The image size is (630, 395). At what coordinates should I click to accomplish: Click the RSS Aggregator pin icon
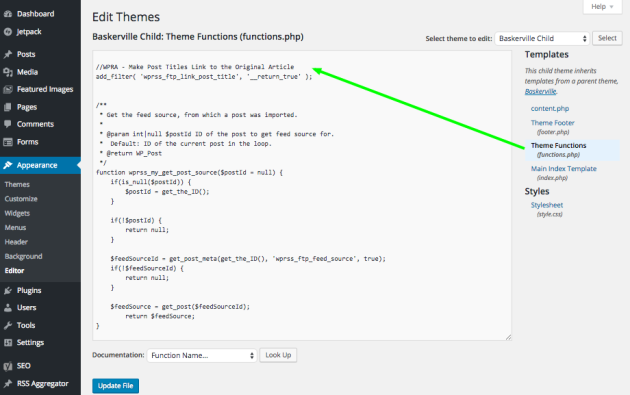click(x=8, y=384)
